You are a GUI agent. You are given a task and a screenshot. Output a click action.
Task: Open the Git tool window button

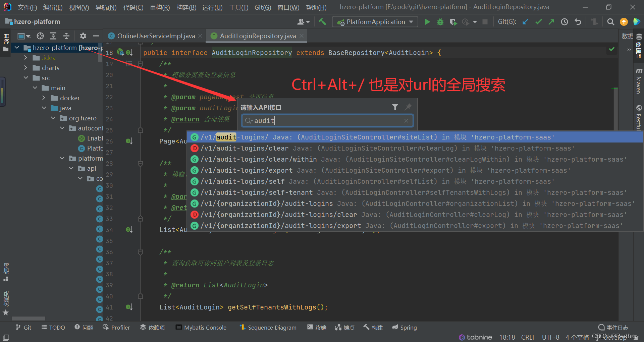point(23,328)
